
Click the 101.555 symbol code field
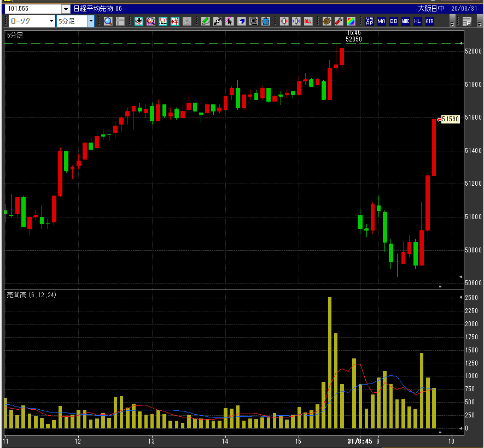point(34,9)
